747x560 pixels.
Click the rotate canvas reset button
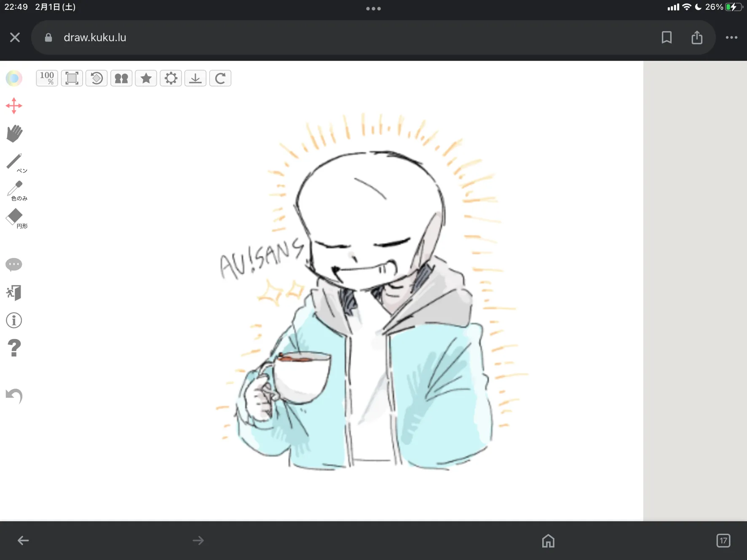tap(96, 78)
